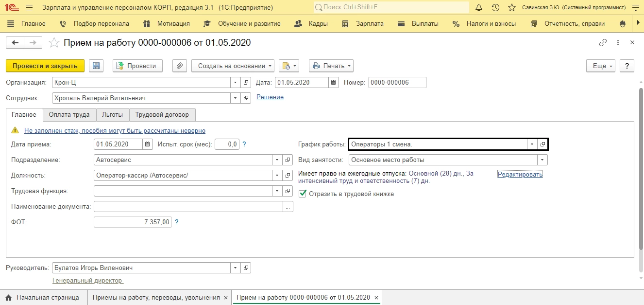Expand Подразделение dropdown list
This screenshot has height=305, width=644.
277,160
